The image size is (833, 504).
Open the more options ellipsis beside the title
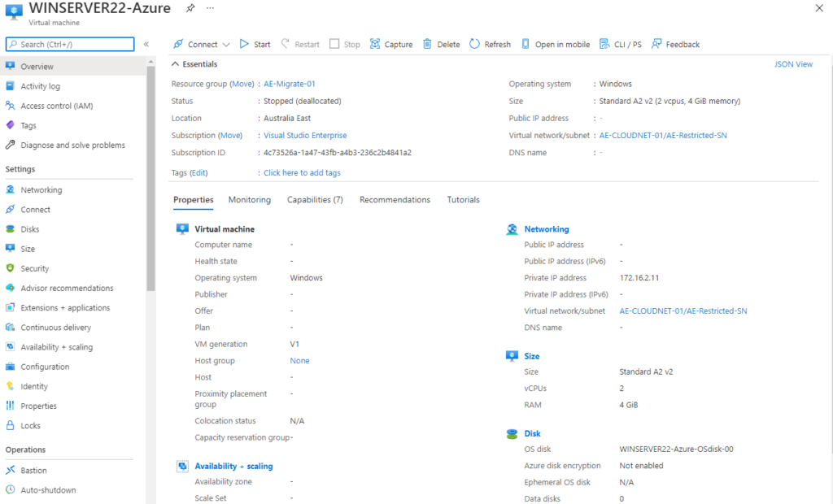(211, 8)
